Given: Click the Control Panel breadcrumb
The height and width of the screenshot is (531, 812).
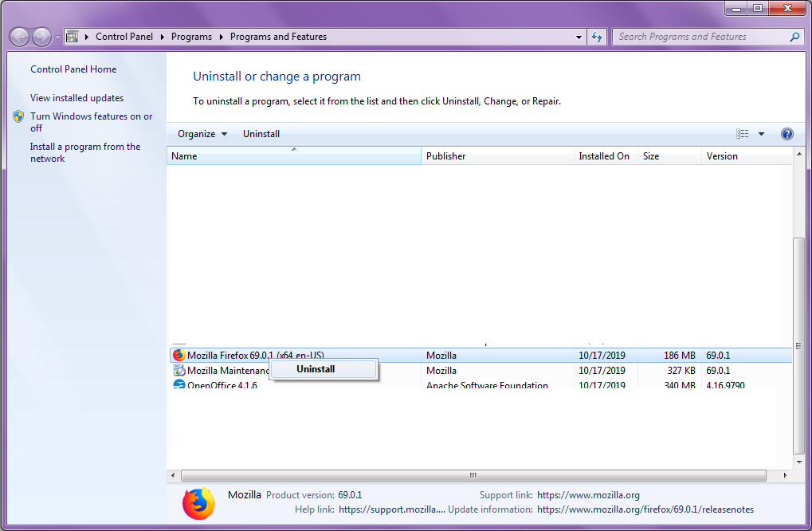Looking at the screenshot, I should pyautogui.click(x=124, y=37).
